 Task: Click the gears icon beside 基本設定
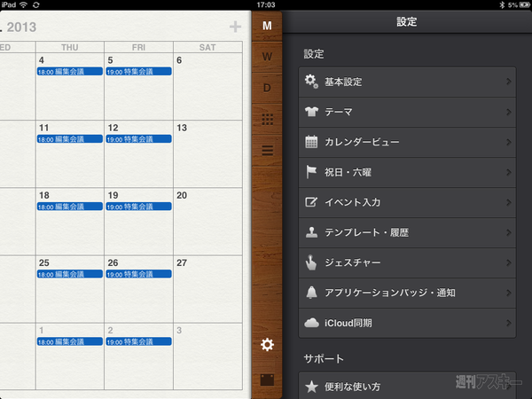311,82
